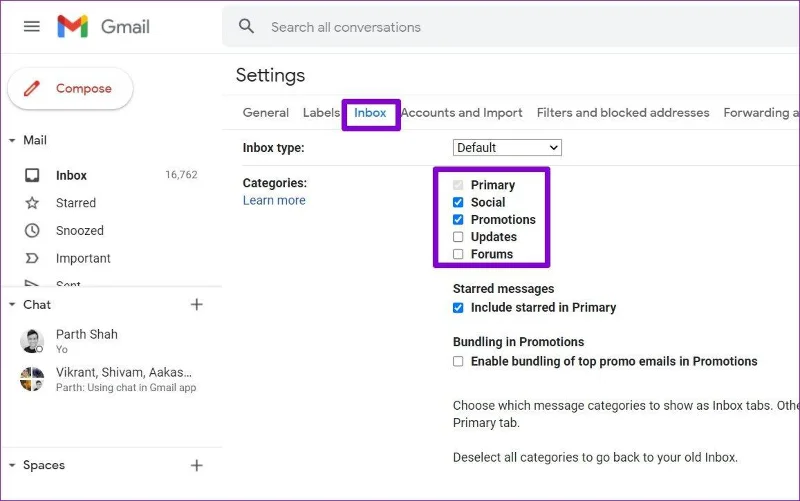Enable the Updates category checkbox

(x=458, y=237)
